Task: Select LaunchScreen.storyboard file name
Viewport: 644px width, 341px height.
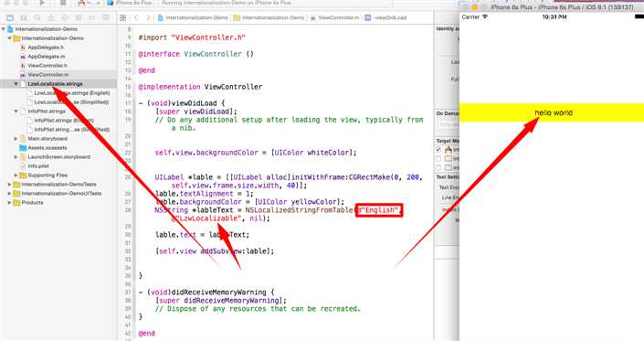Action: [x=58, y=157]
